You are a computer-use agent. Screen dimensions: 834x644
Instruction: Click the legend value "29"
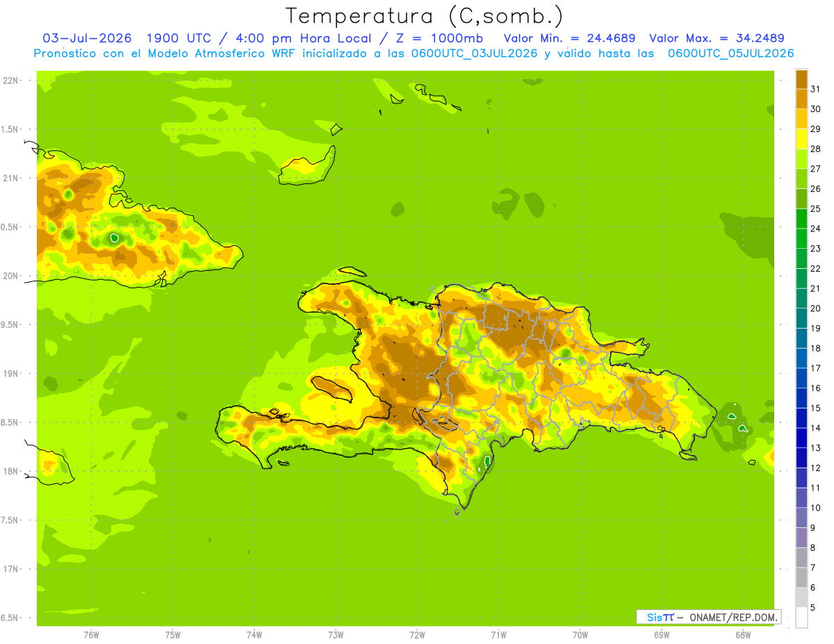(x=815, y=129)
